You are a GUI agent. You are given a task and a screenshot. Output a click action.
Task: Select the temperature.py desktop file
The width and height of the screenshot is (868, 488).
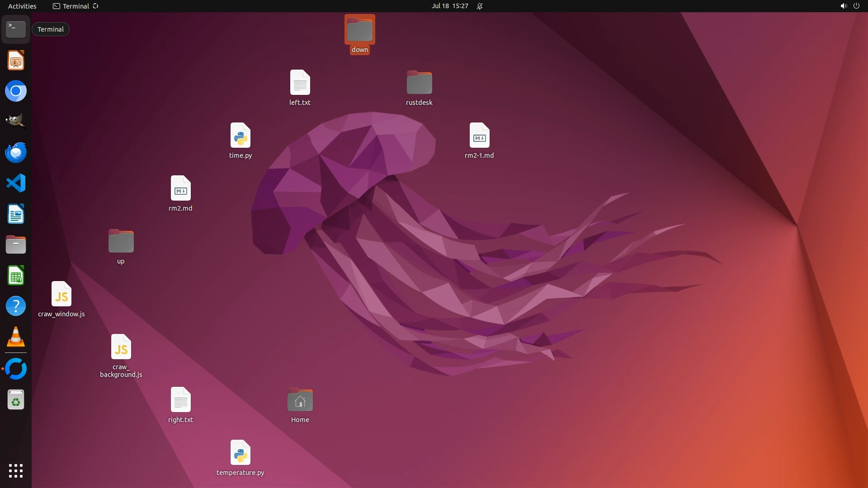point(240,453)
